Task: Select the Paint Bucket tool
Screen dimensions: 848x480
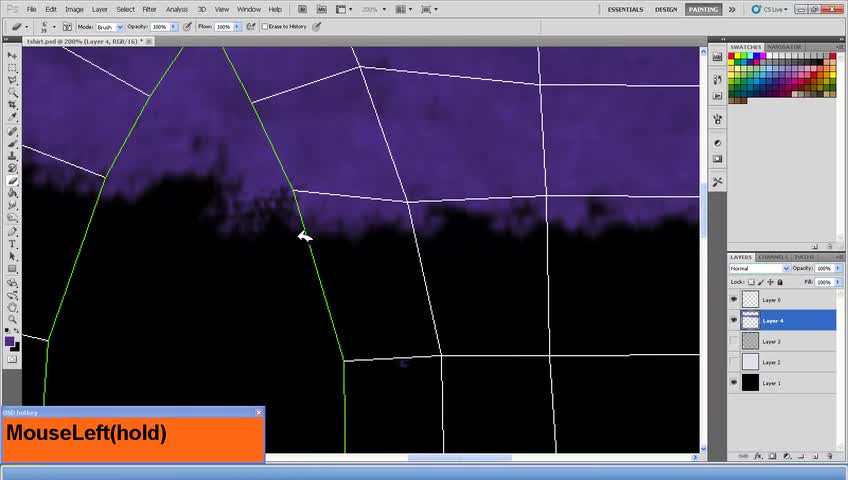Action: (x=12, y=193)
